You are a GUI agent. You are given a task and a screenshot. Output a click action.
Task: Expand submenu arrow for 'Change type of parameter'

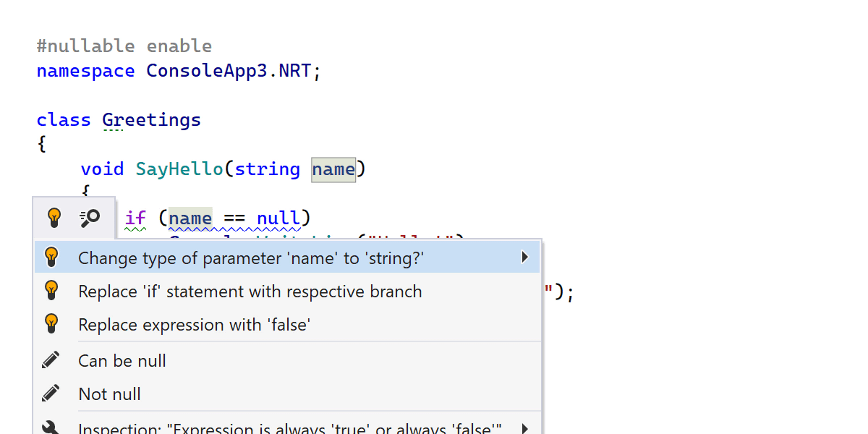(525, 258)
